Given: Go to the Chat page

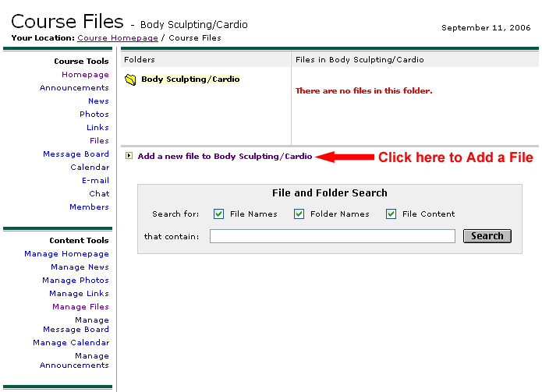Looking at the screenshot, I should pos(99,194).
